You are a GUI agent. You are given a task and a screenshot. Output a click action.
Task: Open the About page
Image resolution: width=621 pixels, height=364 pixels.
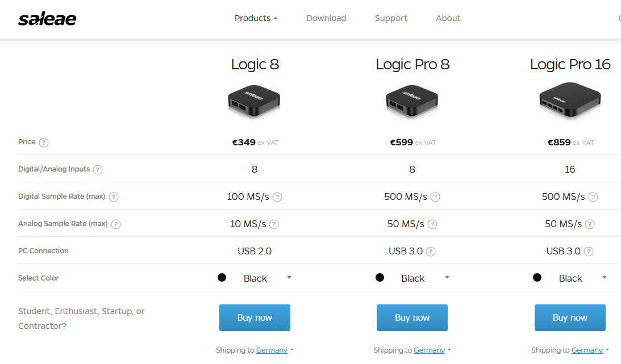[448, 18]
